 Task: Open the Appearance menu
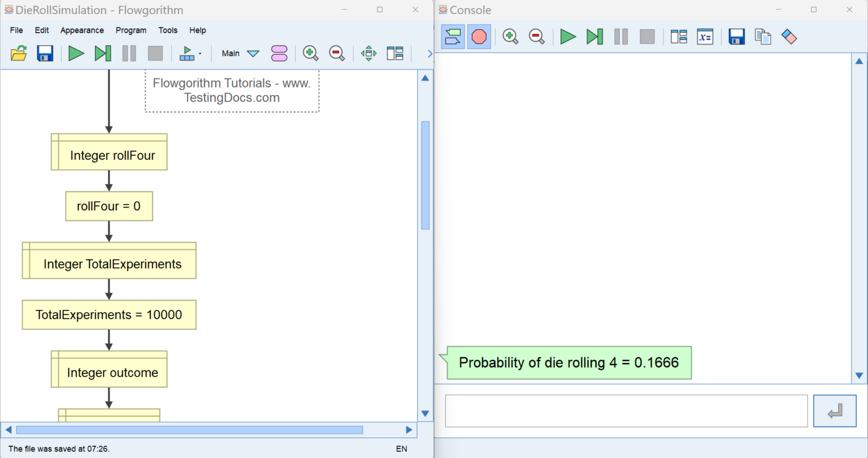82,31
